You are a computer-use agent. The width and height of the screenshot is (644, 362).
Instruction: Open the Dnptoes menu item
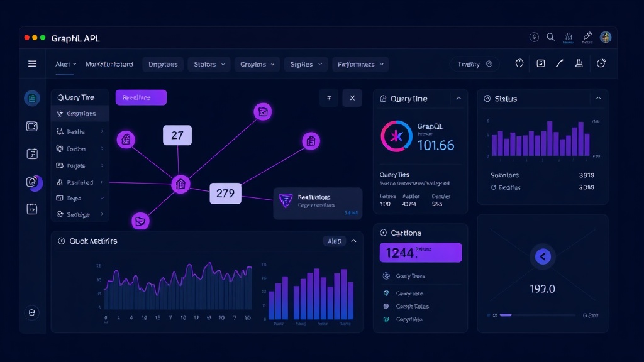(163, 65)
